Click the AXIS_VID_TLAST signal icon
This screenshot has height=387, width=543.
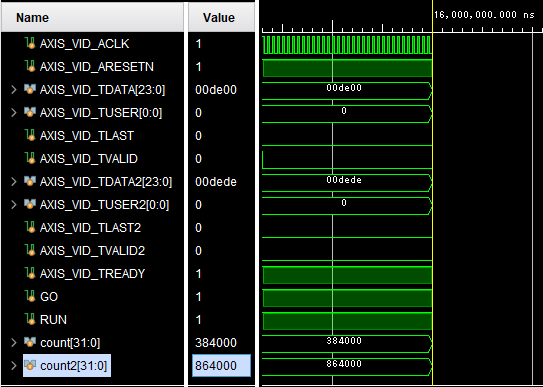(x=30, y=135)
